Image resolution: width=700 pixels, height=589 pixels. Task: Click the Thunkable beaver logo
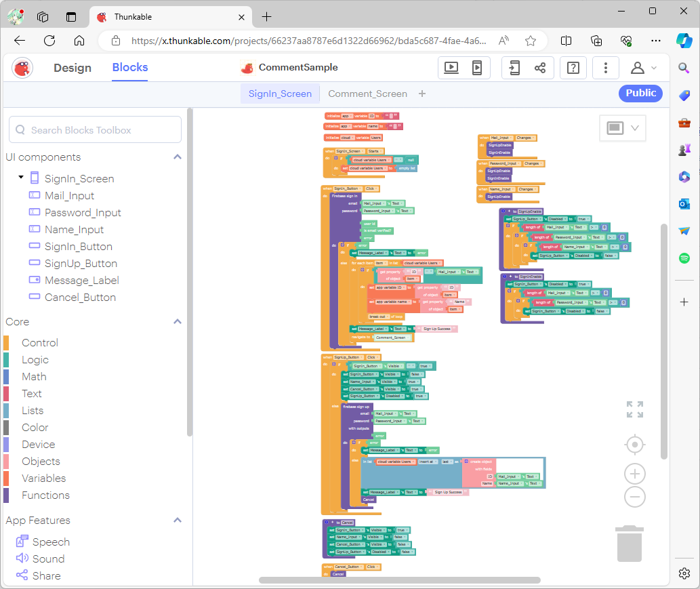point(22,68)
